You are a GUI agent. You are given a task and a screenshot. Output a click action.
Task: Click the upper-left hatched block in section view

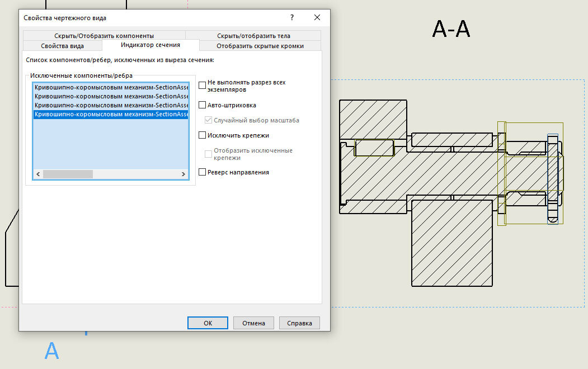(x=373, y=119)
